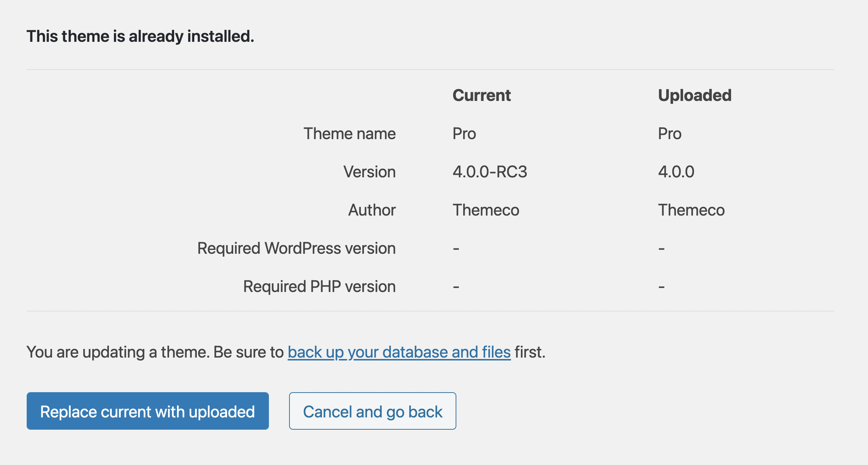Click the dash for current Required WordPress version
The image size is (868, 465).
[x=456, y=248]
